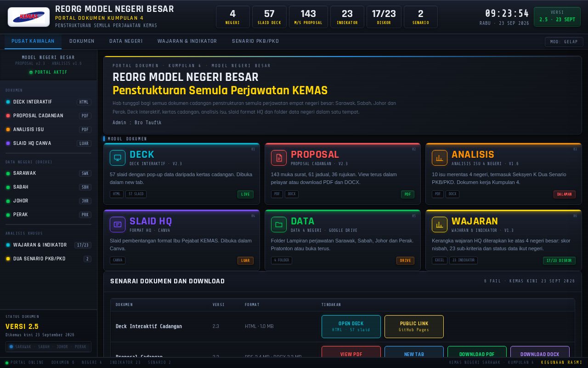Image resolution: width=588 pixels, height=368 pixels.
Task: Select the SENARIO PKB/PKD tab
Action: [255, 41]
